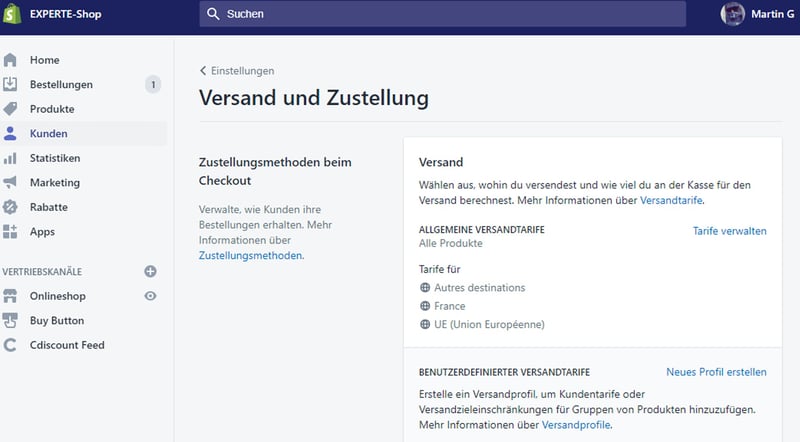Click the Apps grid icon

pyautogui.click(x=11, y=232)
